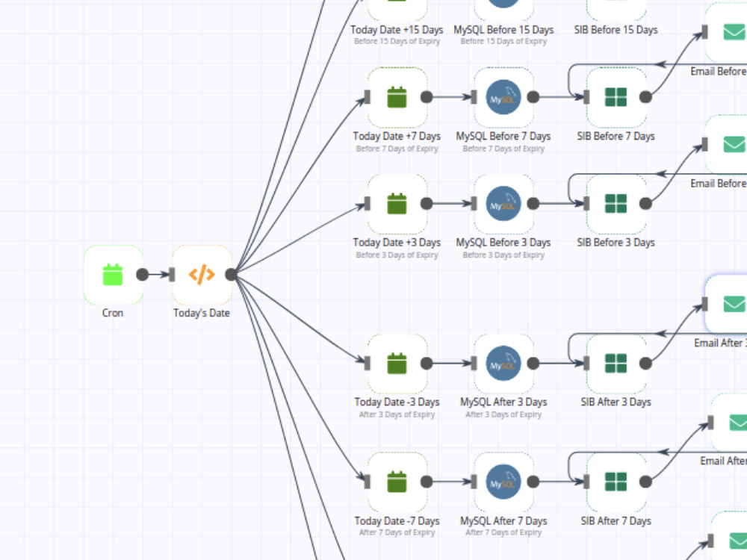Click 'Before 3 Days of Expiry' under MySQL Before 3
The image size is (747, 560).
[503, 255]
